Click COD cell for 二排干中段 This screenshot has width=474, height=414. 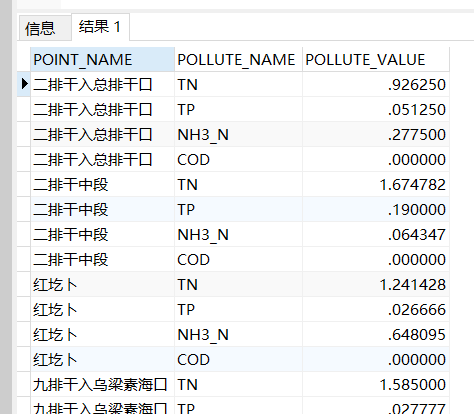(238, 260)
